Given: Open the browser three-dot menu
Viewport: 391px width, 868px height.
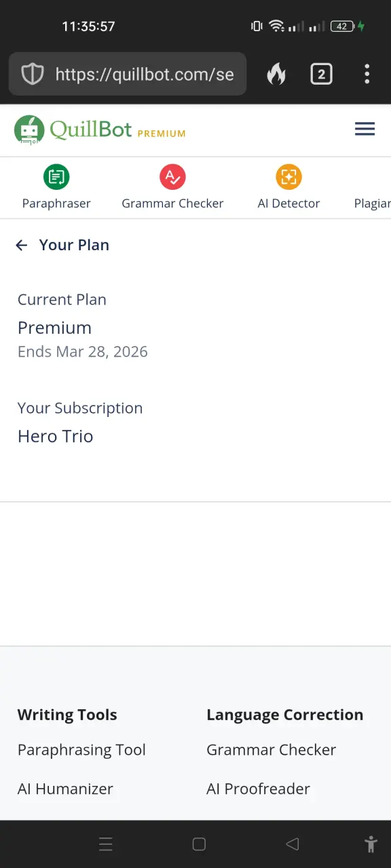Looking at the screenshot, I should (x=367, y=74).
